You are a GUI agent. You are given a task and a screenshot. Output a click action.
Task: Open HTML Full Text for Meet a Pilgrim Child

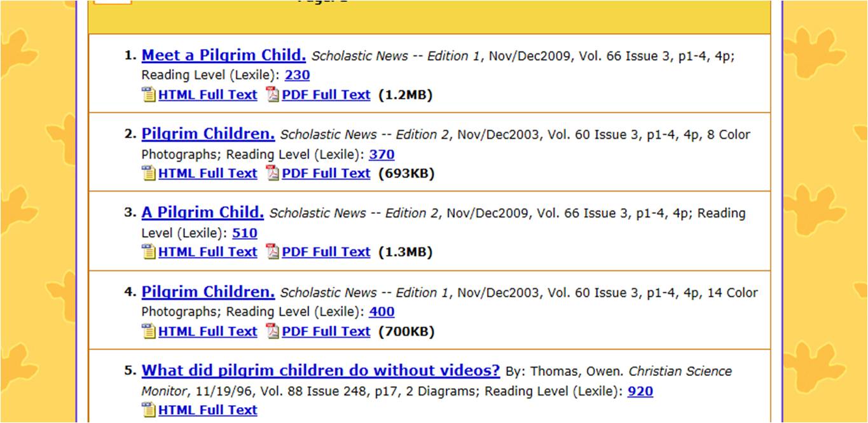click(x=208, y=95)
